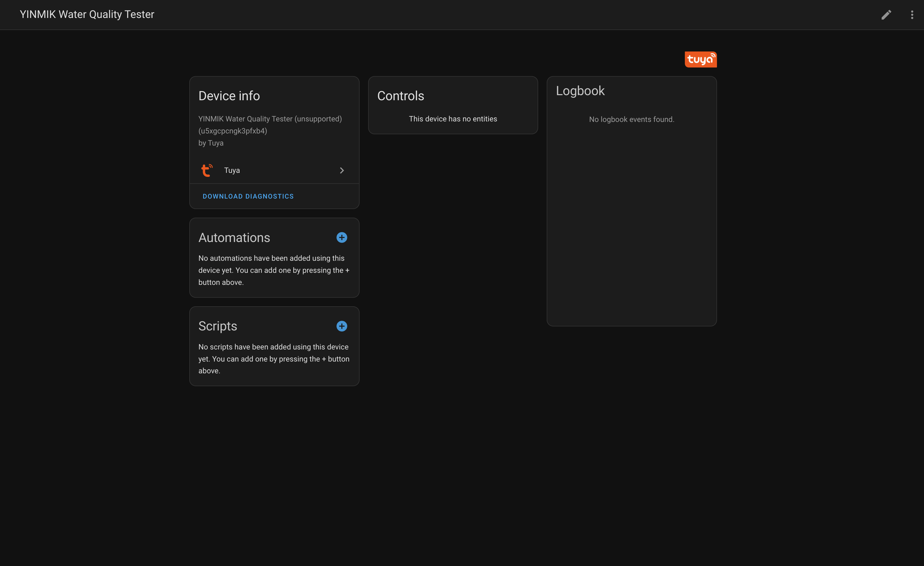Click the Device info heading
This screenshot has width=924, height=566.
pos(229,96)
